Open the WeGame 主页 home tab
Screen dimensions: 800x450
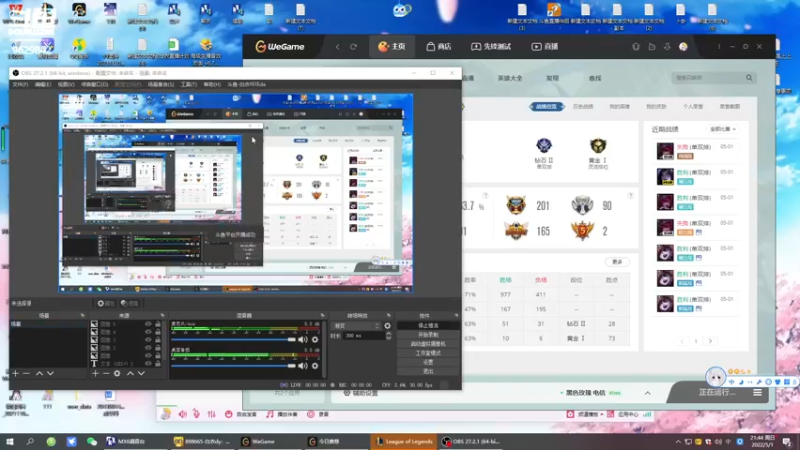pyautogui.click(x=391, y=46)
